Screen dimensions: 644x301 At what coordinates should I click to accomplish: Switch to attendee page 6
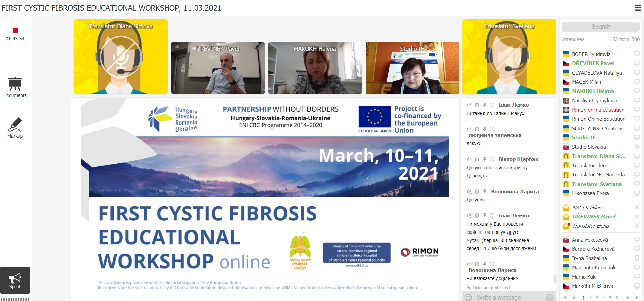point(617,298)
